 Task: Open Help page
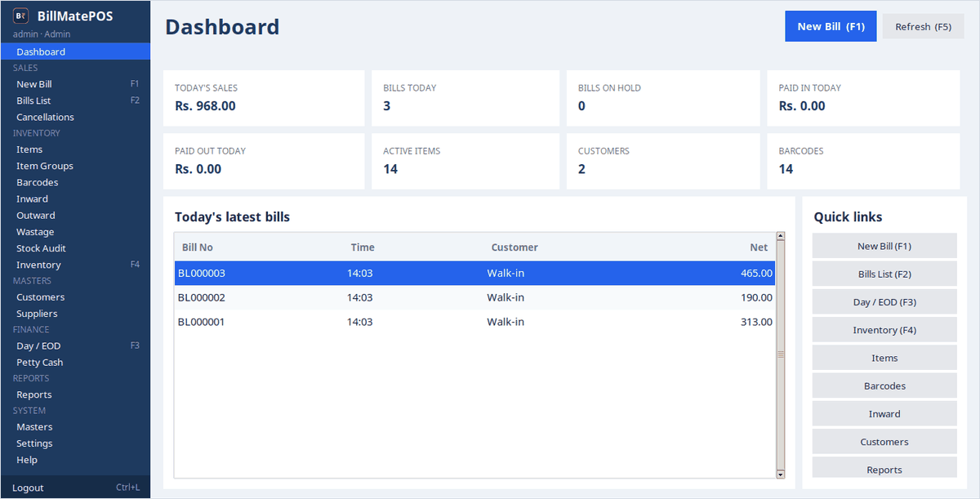[75, 460]
